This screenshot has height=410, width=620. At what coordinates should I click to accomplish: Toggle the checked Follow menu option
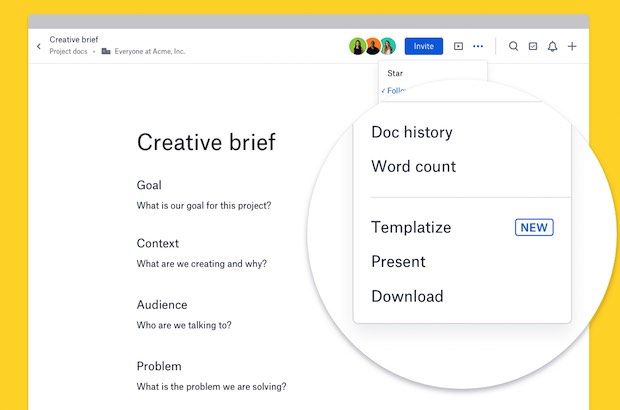tap(394, 91)
